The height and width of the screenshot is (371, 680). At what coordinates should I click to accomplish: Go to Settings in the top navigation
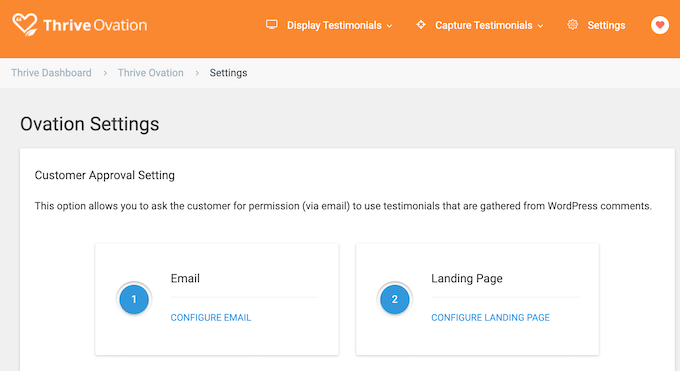[x=606, y=25]
